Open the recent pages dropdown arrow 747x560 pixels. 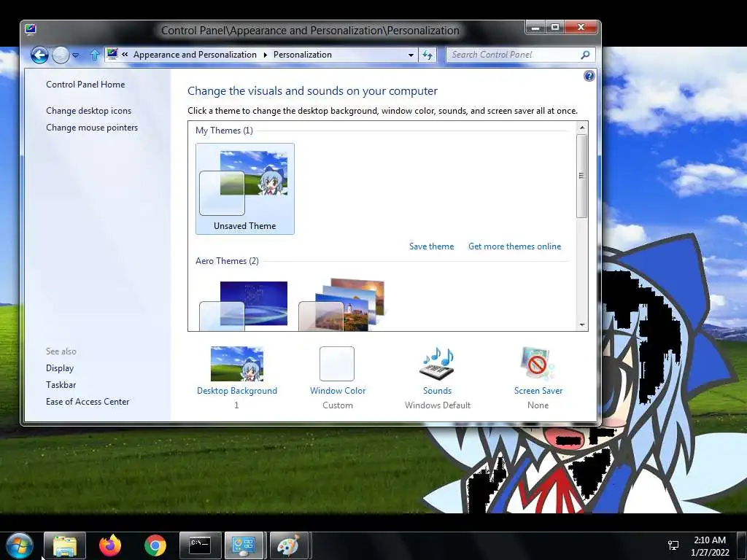coord(75,55)
